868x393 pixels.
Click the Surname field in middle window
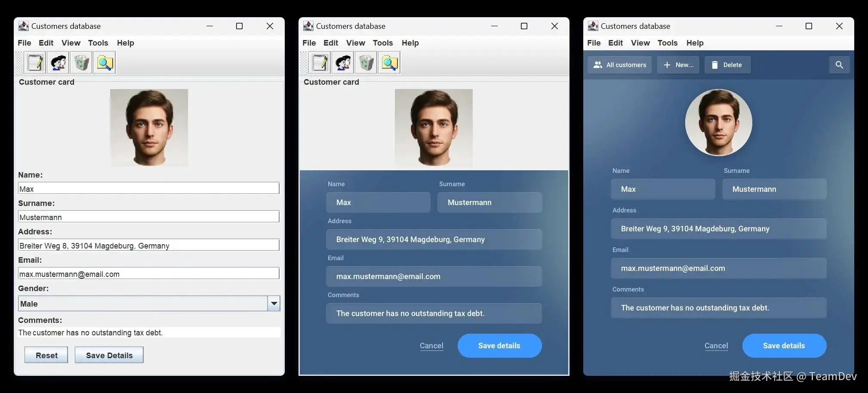[x=489, y=203]
